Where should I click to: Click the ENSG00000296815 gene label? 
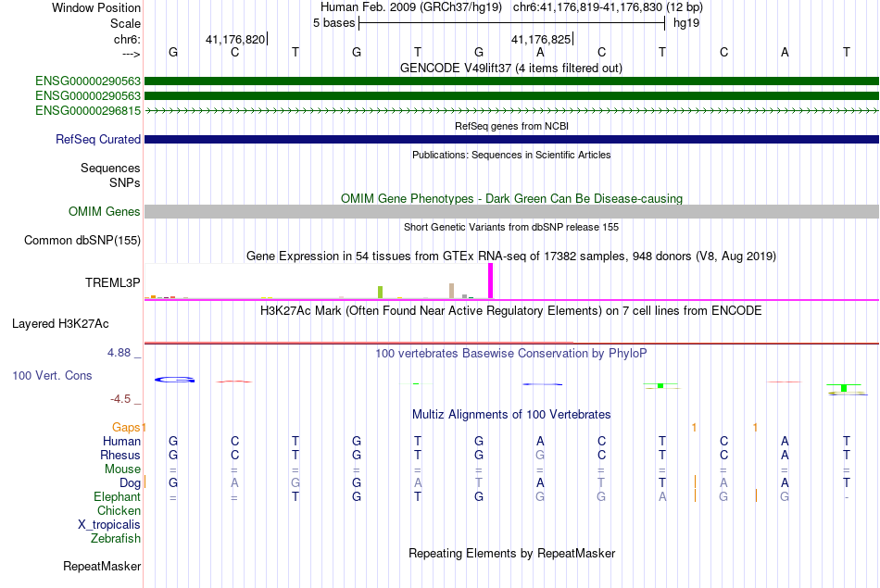point(88,110)
